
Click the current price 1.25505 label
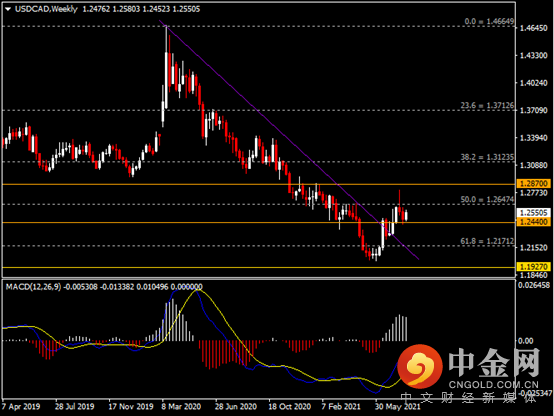click(x=534, y=212)
